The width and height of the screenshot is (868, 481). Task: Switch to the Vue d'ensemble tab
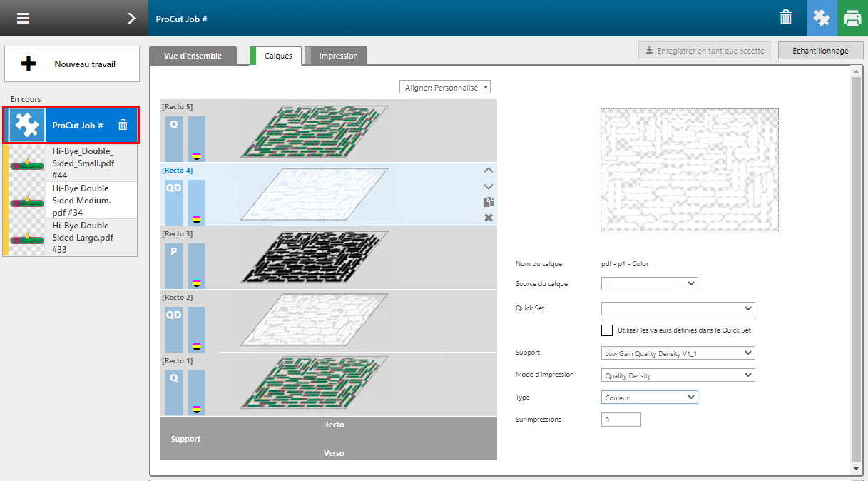pos(193,56)
